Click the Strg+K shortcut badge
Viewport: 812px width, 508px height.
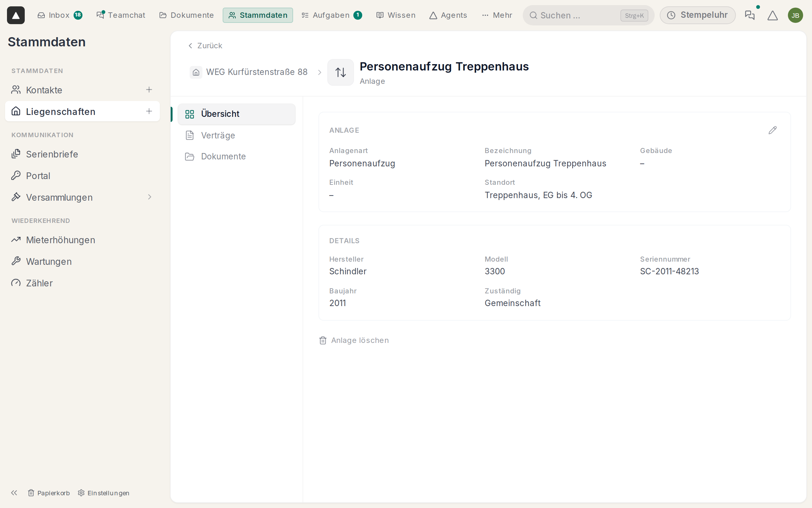click(634, 16)
